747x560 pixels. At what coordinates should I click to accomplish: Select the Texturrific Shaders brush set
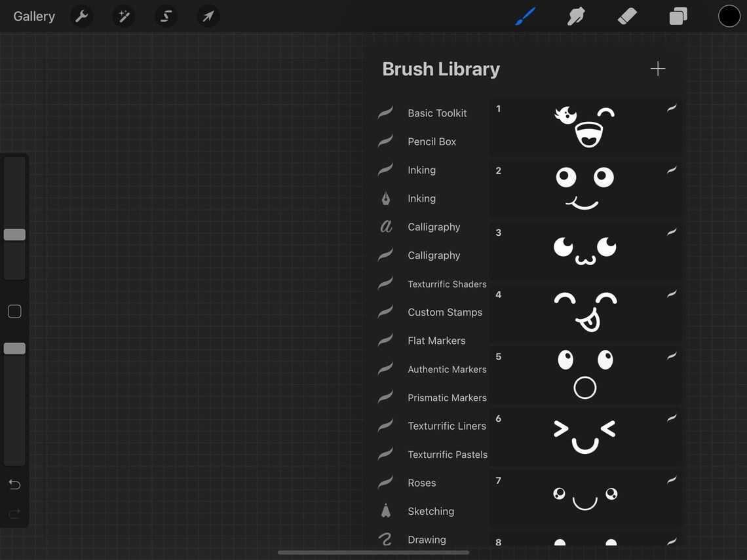pyautogui.click(x=447, y=284)
